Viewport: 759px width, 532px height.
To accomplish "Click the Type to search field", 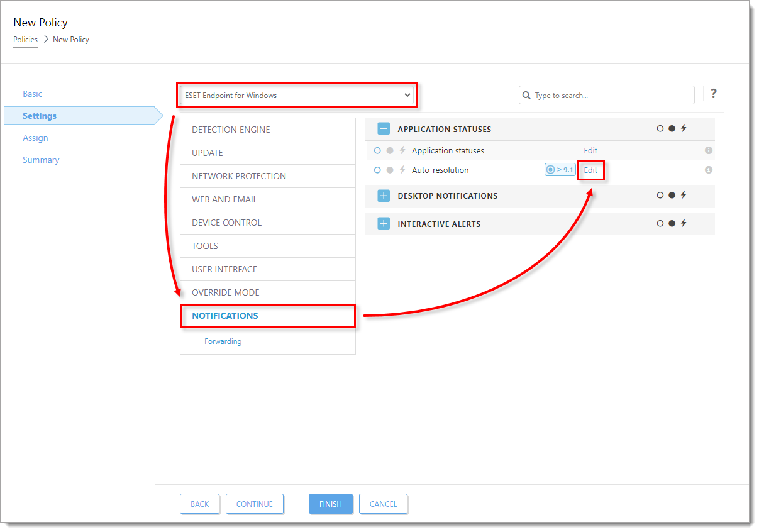I will click(x=607, y=96).
